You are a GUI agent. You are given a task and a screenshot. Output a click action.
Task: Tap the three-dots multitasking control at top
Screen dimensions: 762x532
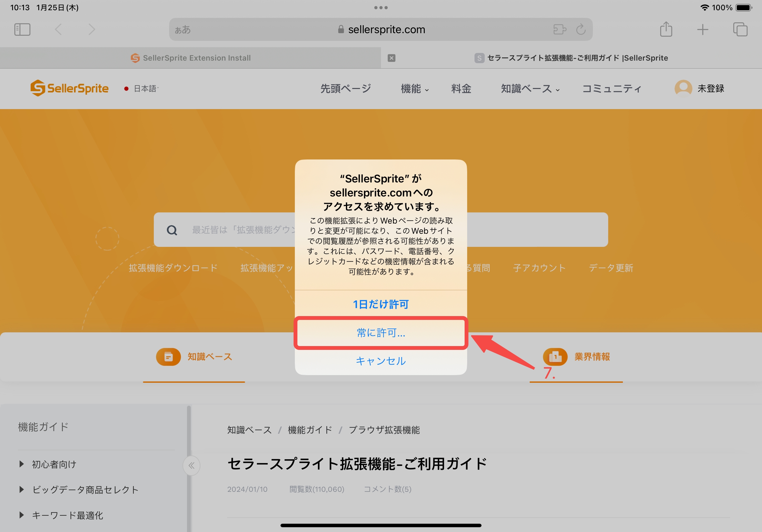pyautogui.click(x=381, y=8)
